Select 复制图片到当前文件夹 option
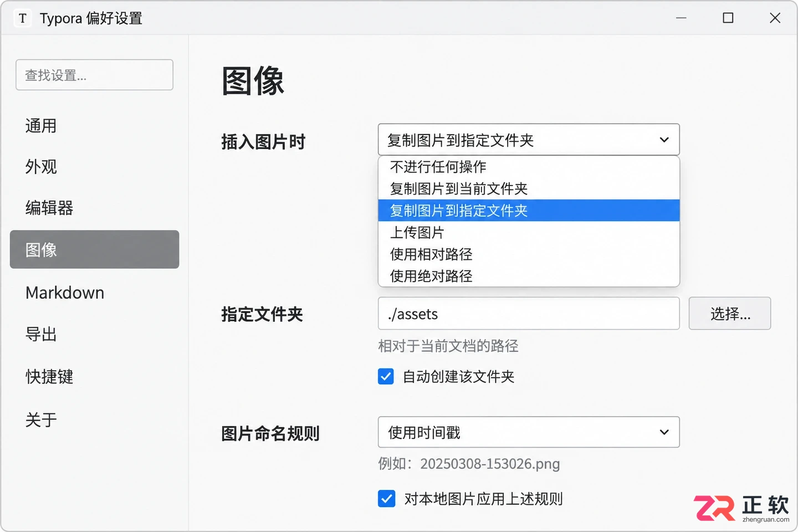Viewport: 798px width, 532px height. pos(529,188)
